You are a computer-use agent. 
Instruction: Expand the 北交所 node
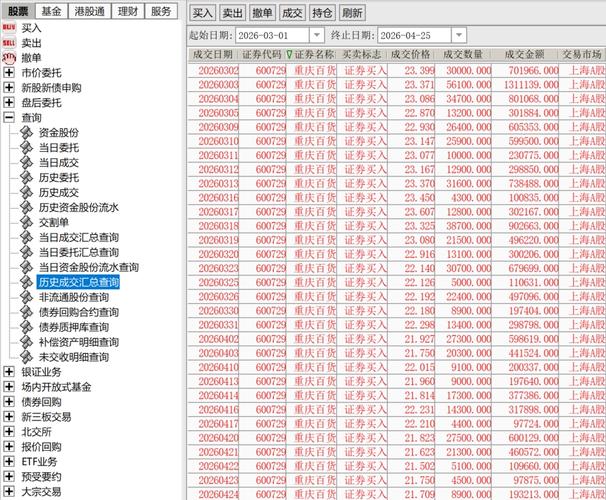coord(9,431)
